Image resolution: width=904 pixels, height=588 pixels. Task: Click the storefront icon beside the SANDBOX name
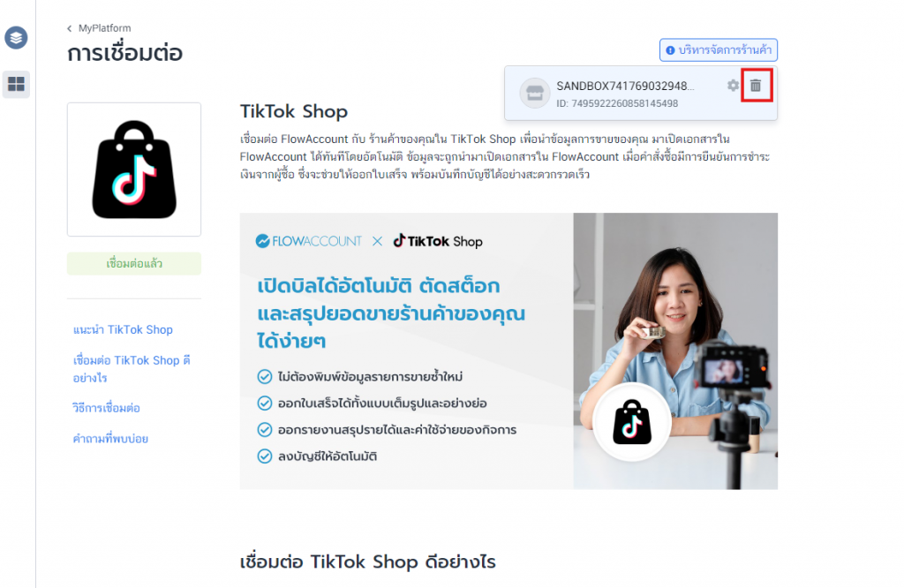[x=535, y=93]
